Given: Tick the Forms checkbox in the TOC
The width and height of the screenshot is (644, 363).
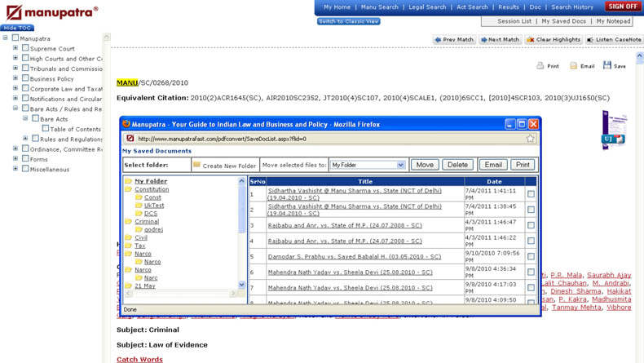Looking at the screenshot, I should pos(25,159).
